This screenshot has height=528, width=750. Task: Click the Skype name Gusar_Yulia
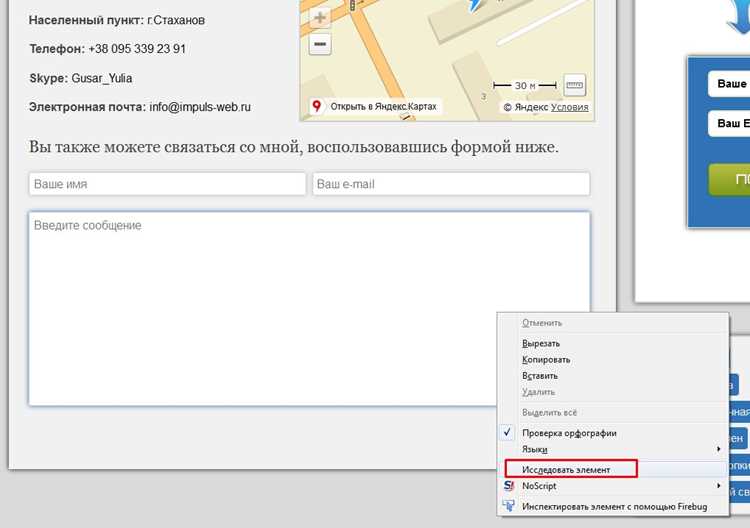coord(101,78)
